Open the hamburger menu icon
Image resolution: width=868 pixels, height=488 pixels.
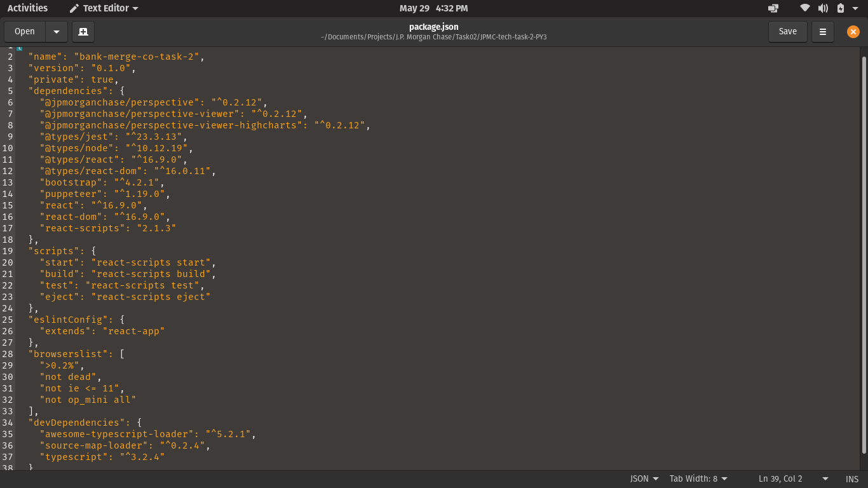(822, 31)
